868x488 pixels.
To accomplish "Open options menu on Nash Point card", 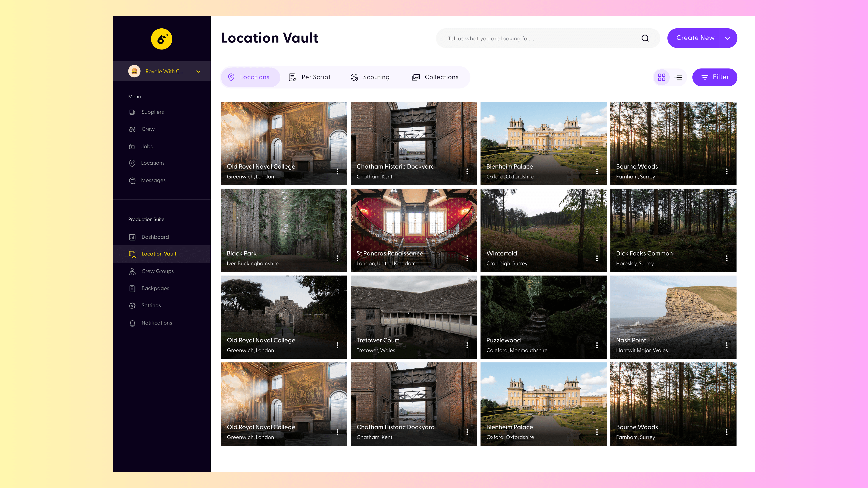I will [727, 345].
